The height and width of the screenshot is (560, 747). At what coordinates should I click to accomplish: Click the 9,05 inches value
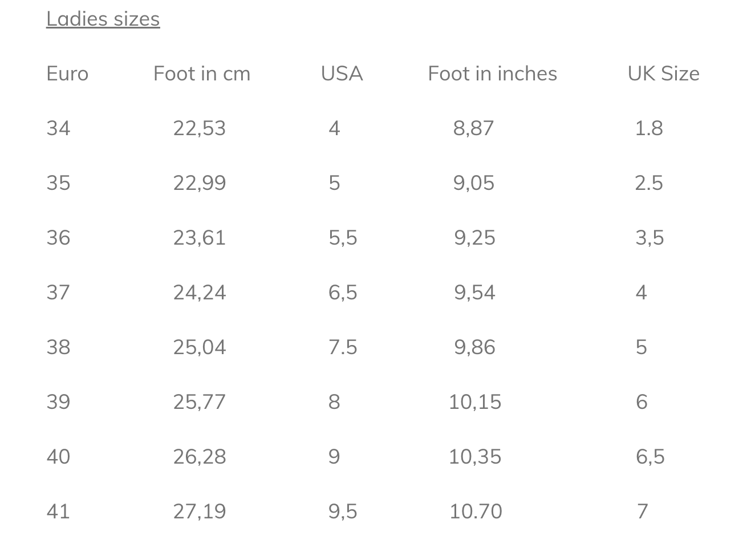click(474, 183)
